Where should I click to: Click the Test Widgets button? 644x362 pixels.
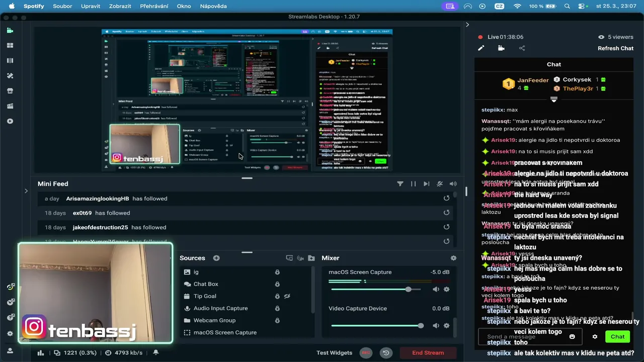334,353
